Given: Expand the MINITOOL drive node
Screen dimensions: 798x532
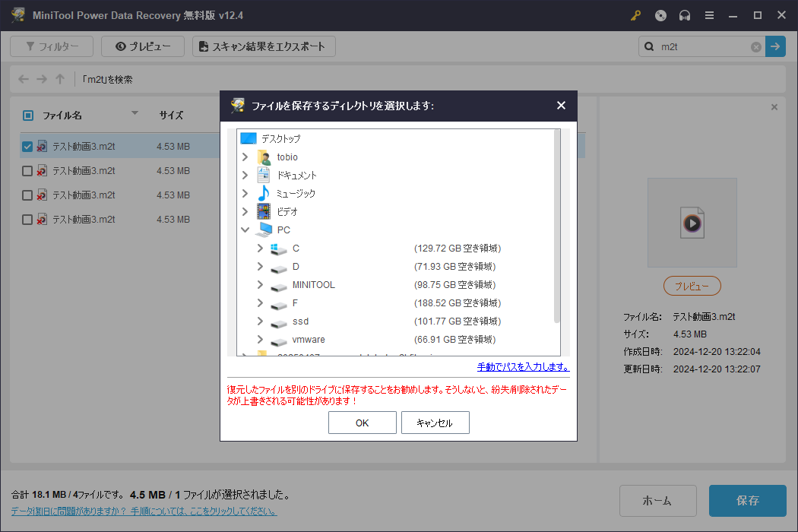Looking at the screenshot, I should [260, 284].
